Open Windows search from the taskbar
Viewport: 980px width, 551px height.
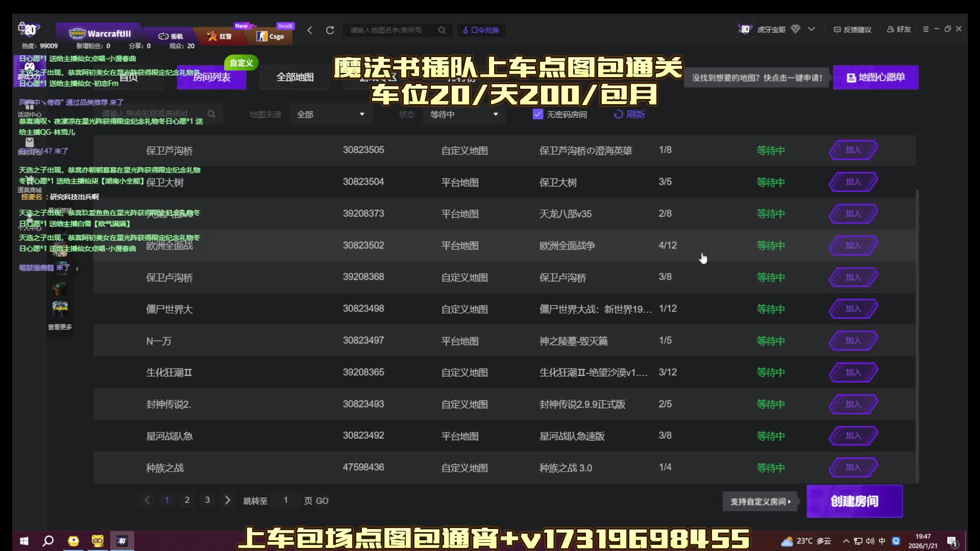click(48, 541)
